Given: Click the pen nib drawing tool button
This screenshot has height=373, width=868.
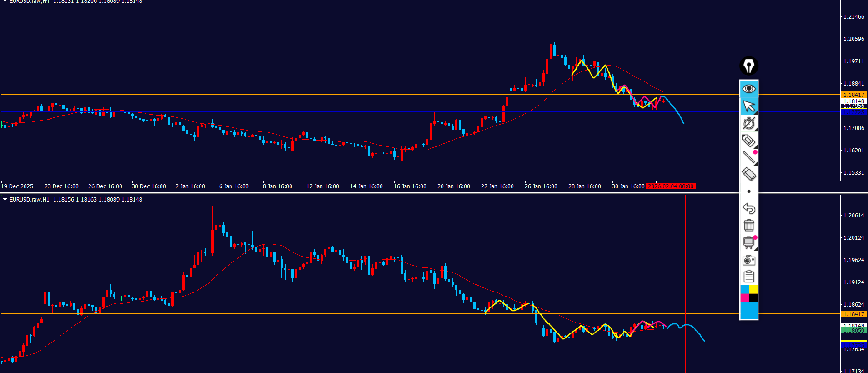Looking at the screenshot, I should point(748,66).
